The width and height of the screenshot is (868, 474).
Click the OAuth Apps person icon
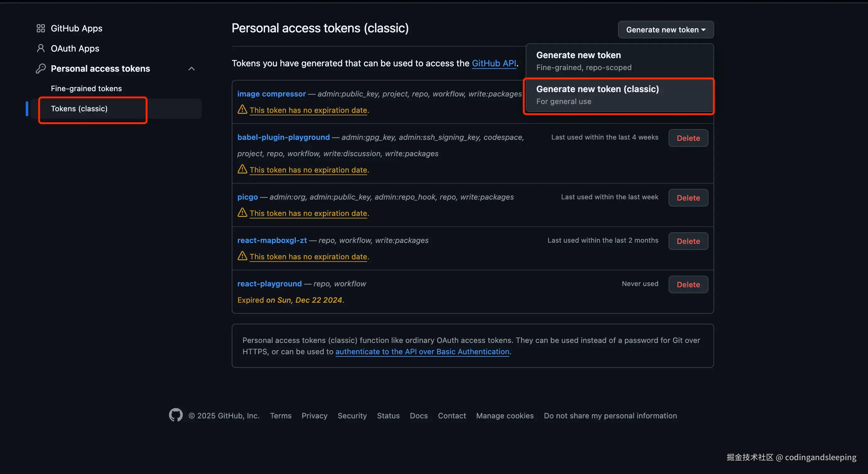pyautogui.click(x=41, y=48)
